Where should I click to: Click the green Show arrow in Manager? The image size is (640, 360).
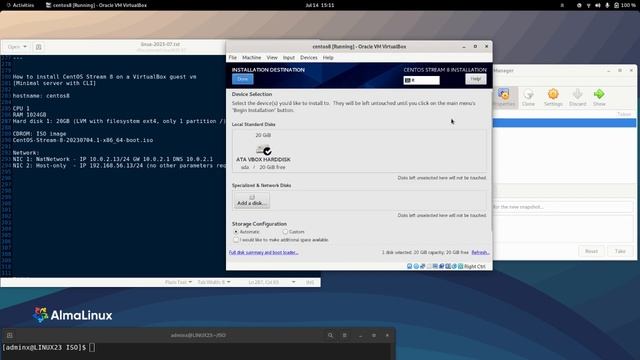click(599, 98)
